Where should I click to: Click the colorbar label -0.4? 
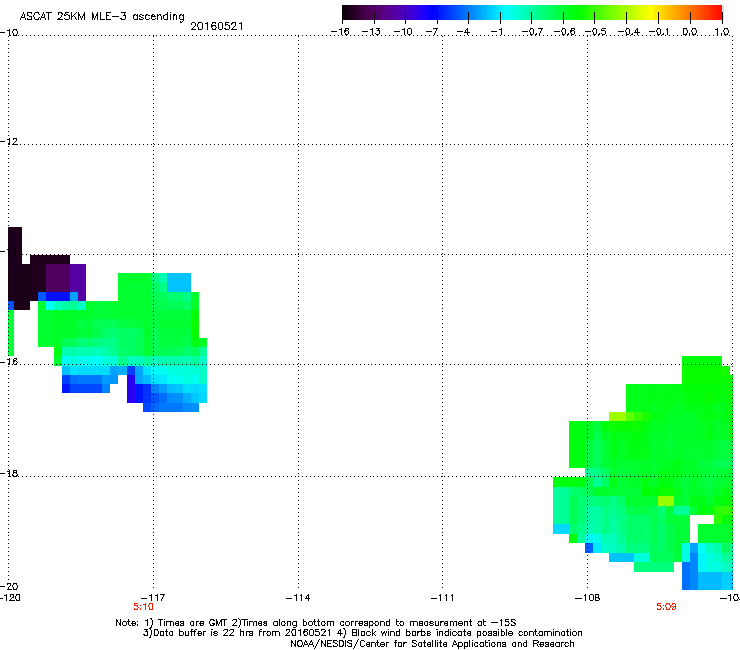click(x=629, y=32)
